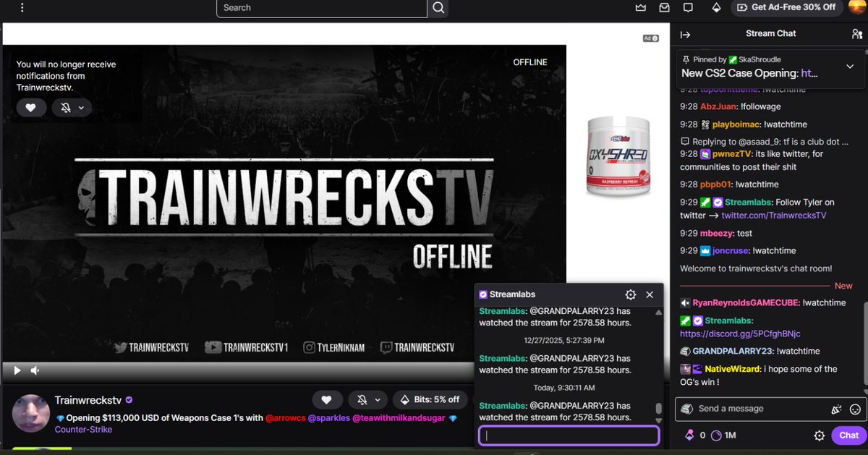
Task: Mute the video player volume
Action: pyautogui.click(x=35, y=370)
